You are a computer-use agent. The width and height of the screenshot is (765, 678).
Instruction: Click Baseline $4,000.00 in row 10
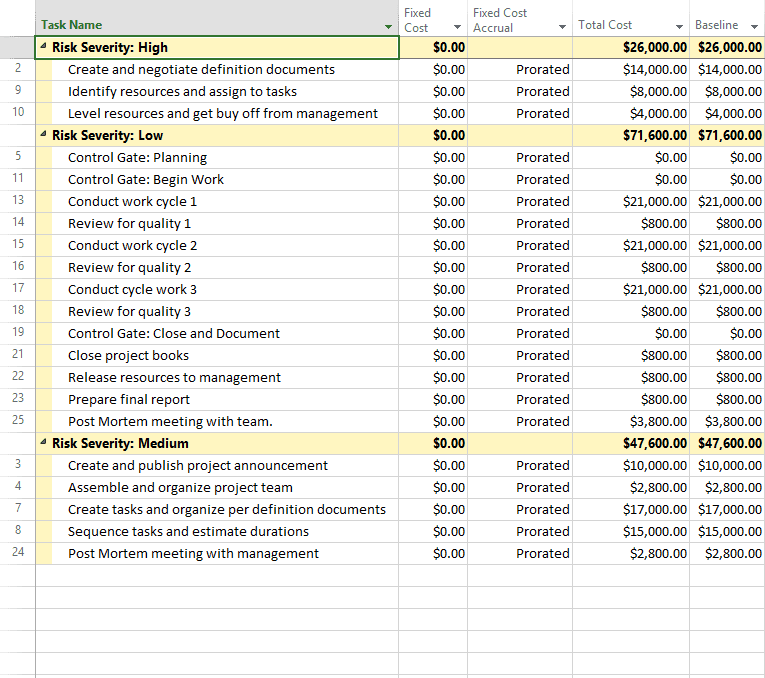[733, 113]
